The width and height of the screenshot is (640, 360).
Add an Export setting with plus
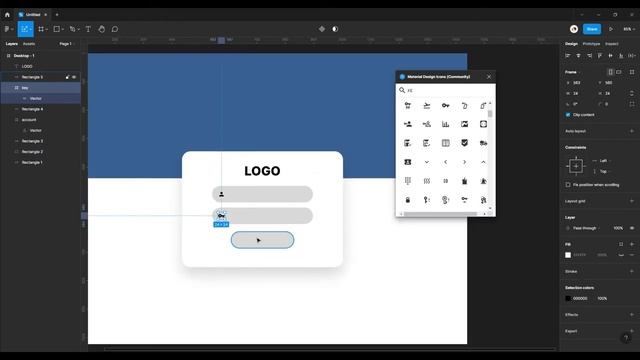tap(632, 331)
